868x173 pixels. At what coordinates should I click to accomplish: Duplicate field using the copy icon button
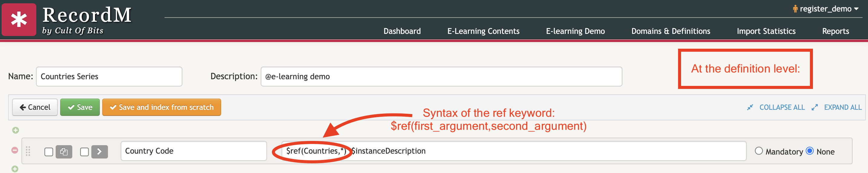pyautogui.click(x=64, y=152)
